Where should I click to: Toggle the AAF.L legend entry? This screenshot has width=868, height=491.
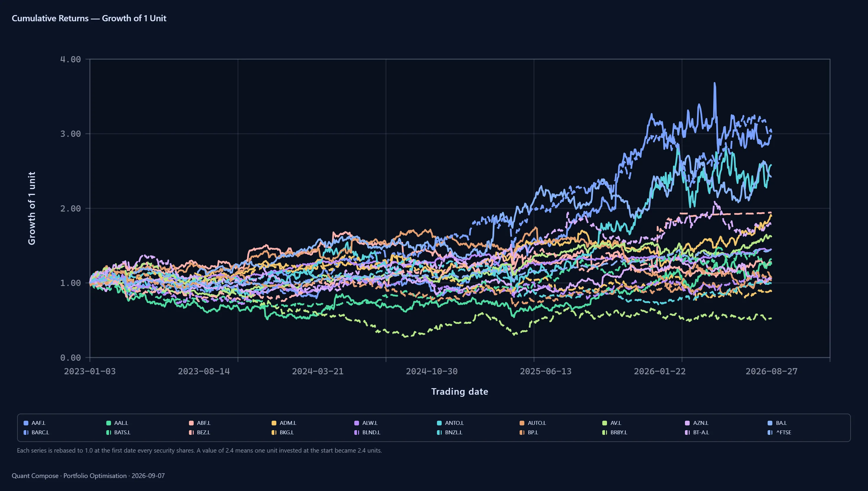(x=34, y=423)
